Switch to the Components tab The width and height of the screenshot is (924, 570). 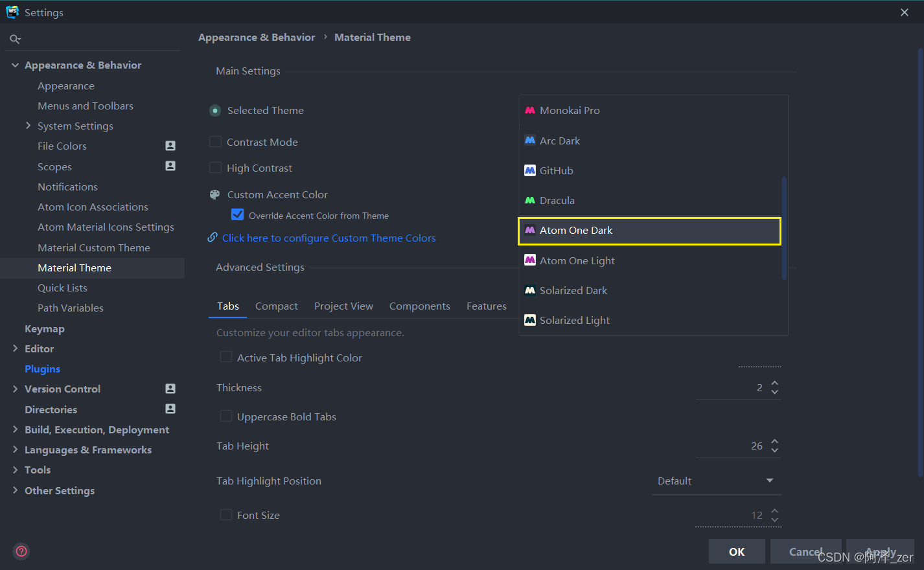(x=419, y=306)
